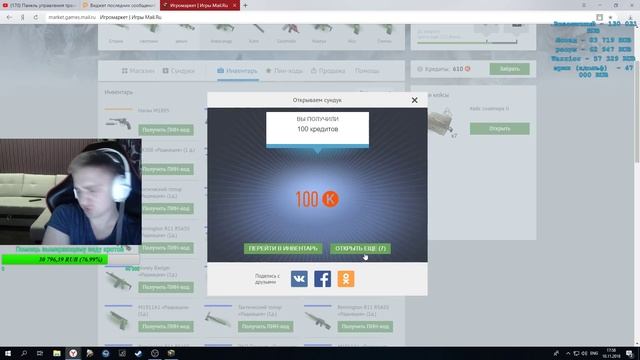Click the "ПЕРЕЙТИ В ИНВЕНТАРЬ" button
Image resolution: width=640 pixels, height=360 pixels.
283,248
